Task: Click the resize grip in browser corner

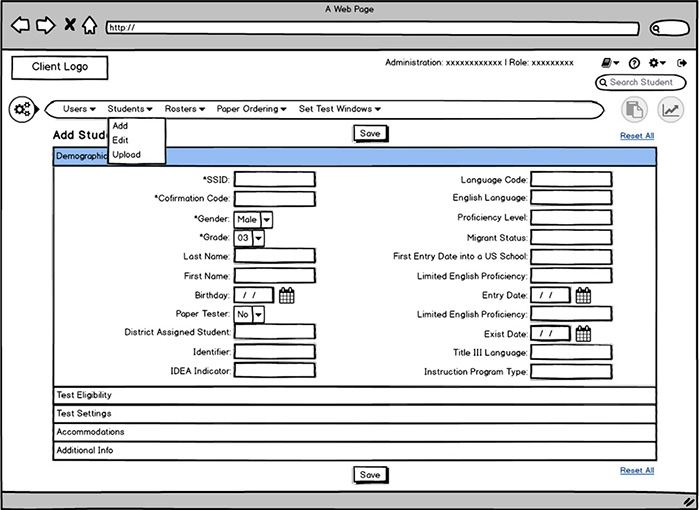Action: tap(690, 502)
